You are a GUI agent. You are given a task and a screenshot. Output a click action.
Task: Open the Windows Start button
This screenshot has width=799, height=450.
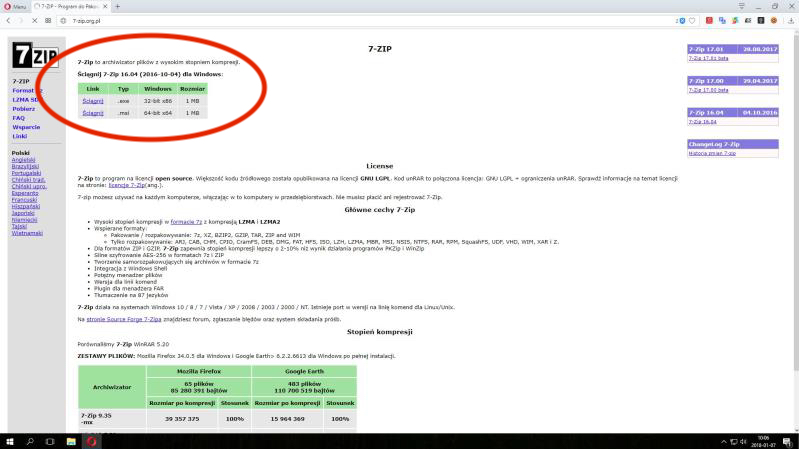tap(10, 441)
